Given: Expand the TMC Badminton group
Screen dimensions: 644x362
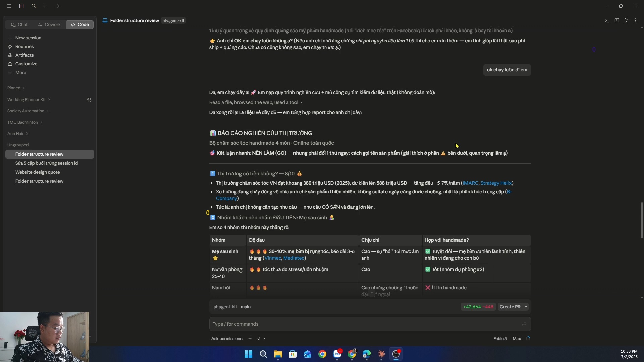Looking at the screenshot, I should [x=25, y=122].
